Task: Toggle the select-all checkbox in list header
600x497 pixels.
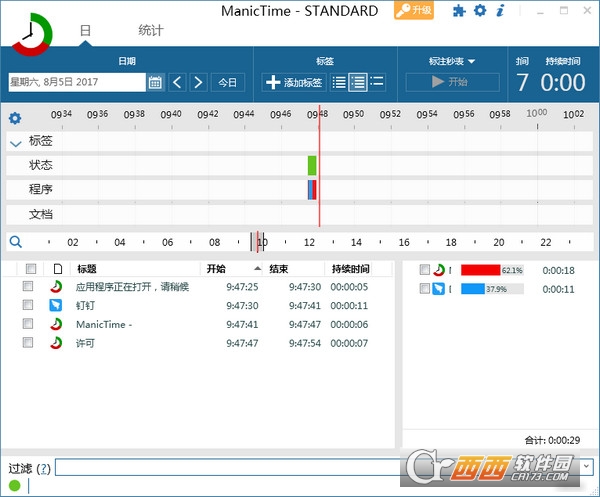Action: (x=31, y=269)
